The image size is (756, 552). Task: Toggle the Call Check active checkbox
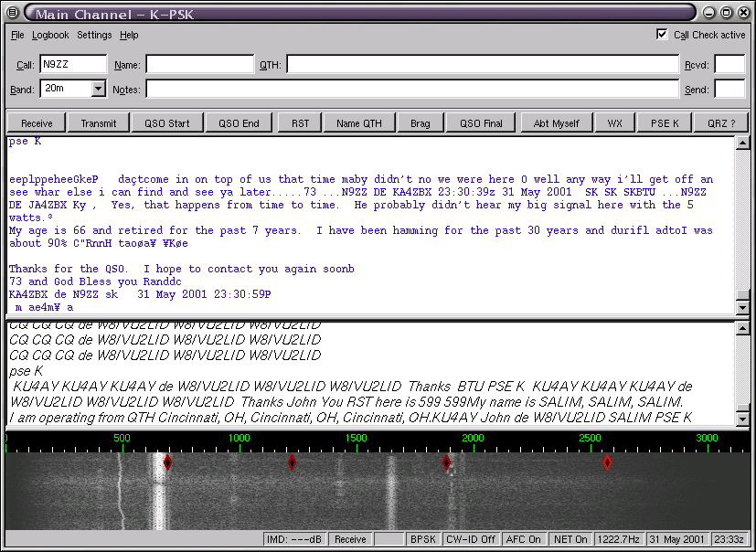tap(662, 35)
